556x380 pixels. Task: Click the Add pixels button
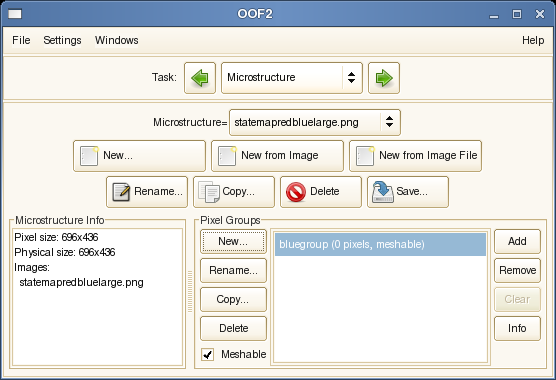pos(517,241)
